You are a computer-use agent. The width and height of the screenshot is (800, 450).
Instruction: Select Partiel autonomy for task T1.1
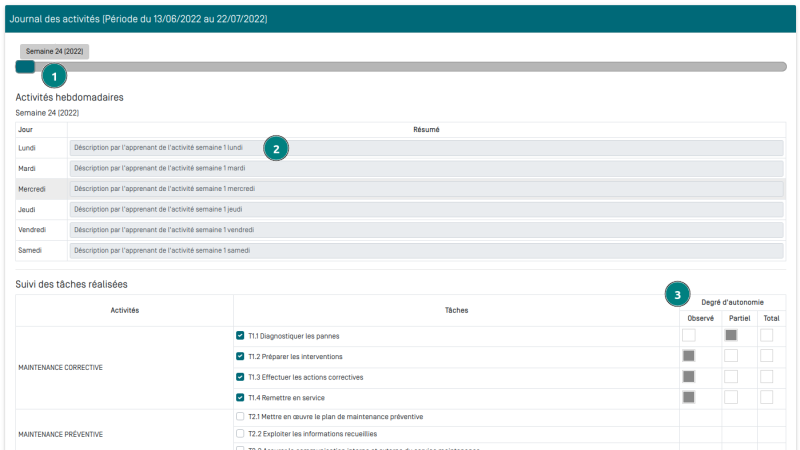(731, 335)
